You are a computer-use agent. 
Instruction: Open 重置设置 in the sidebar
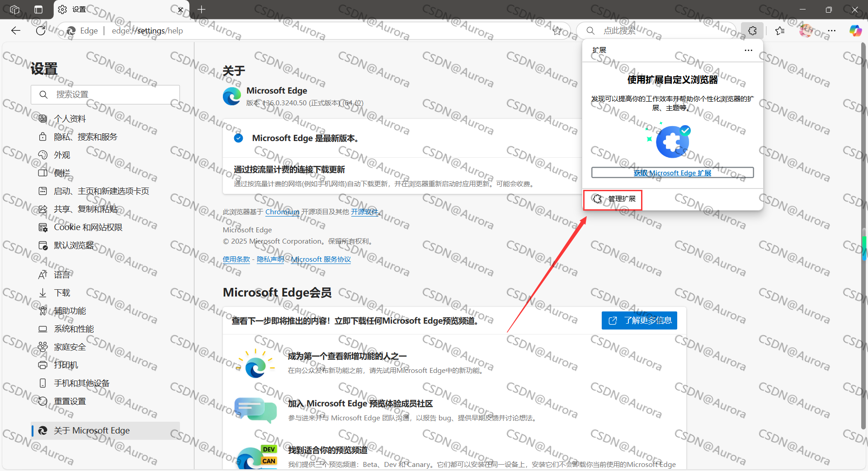[x=105, y=401]
